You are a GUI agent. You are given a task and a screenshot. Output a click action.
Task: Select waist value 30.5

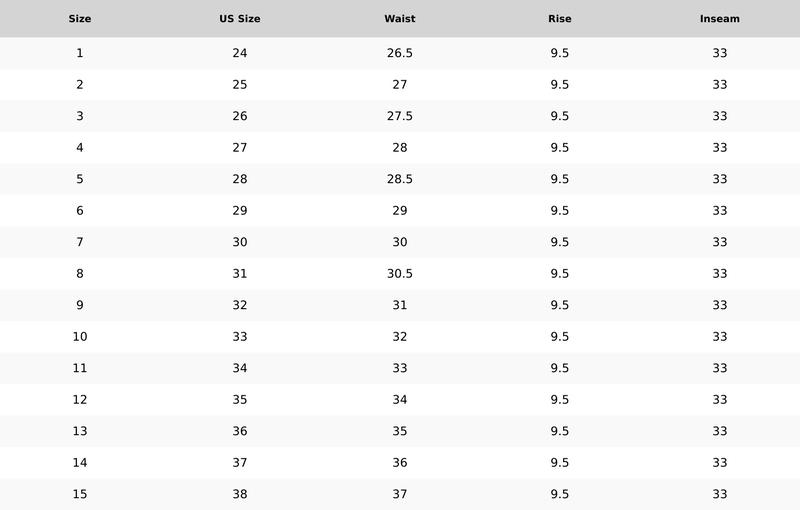click(x=400, y=274)
